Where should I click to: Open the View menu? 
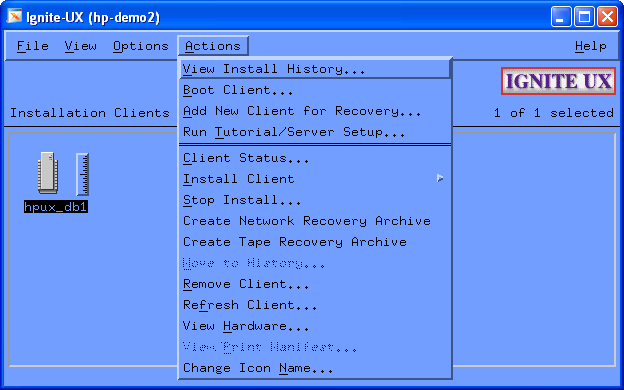[80, 46]
